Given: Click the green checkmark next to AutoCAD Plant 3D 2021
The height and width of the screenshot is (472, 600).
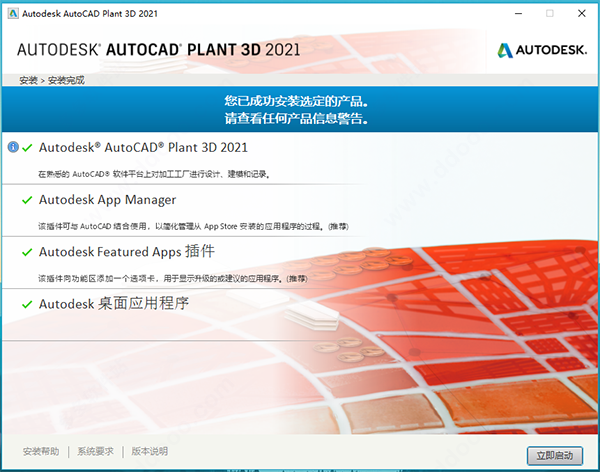Looking at the screenshot, I should (27, 148).
